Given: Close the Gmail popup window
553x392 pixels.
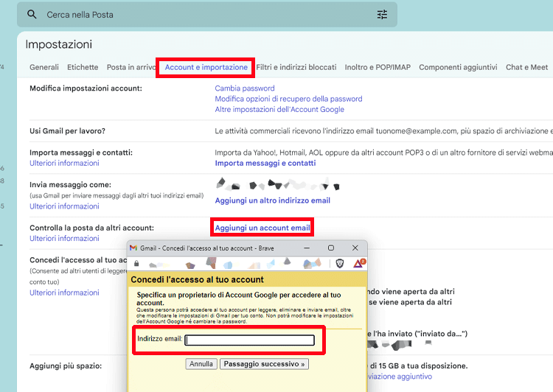Looking at the screenshot, I should tap(355, 248).
